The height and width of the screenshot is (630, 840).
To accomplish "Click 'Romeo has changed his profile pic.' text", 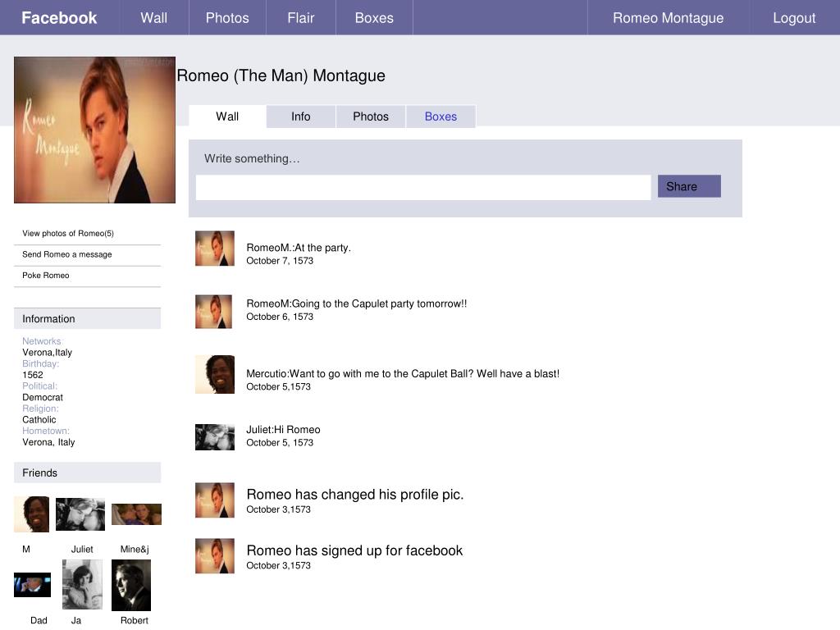I will pos(355,494).
